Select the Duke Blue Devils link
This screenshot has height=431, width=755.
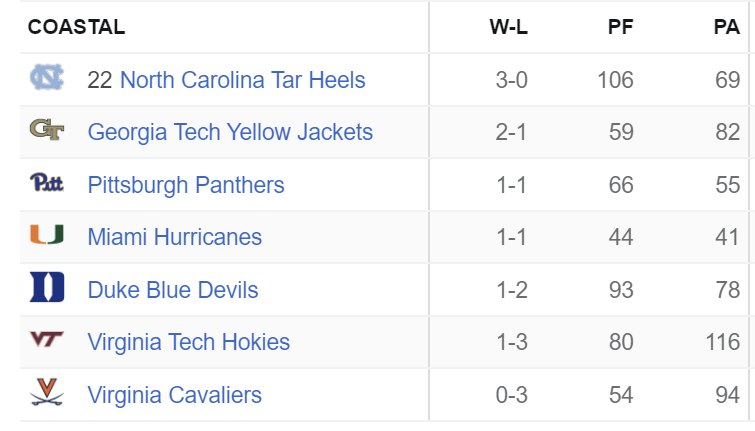(173, 290)
